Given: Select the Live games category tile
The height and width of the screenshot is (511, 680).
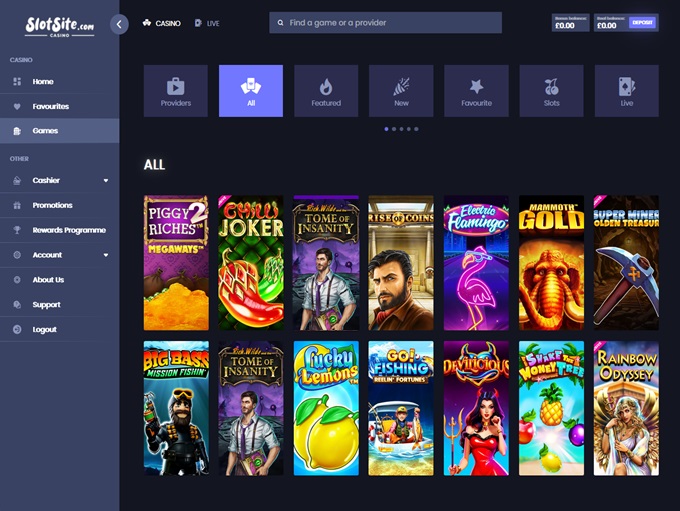Looking at the screenshot, I should coord(626,91).
